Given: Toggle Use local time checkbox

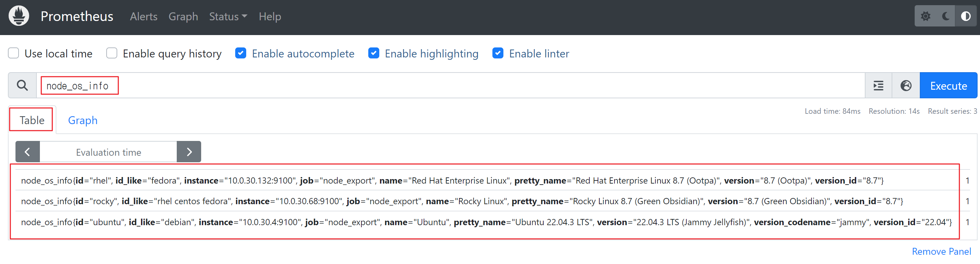Looking at the screenshot, I should [14, 53].
